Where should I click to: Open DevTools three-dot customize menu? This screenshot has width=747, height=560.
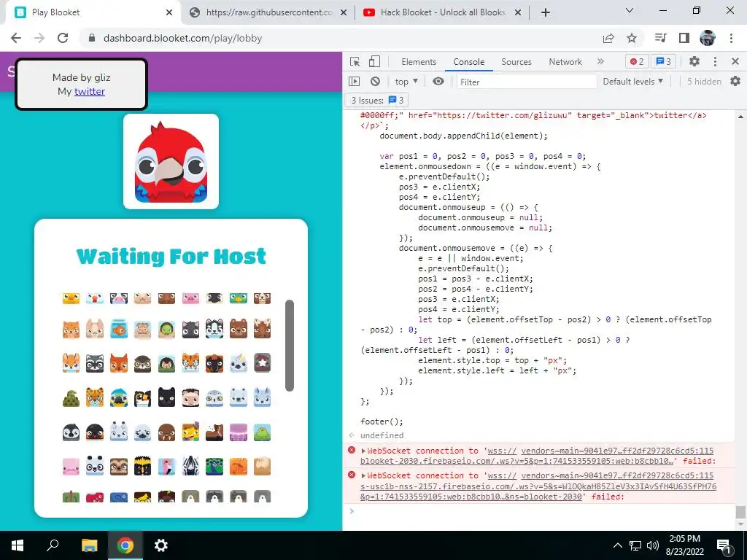pyautogui.click(x=715, y=61)
